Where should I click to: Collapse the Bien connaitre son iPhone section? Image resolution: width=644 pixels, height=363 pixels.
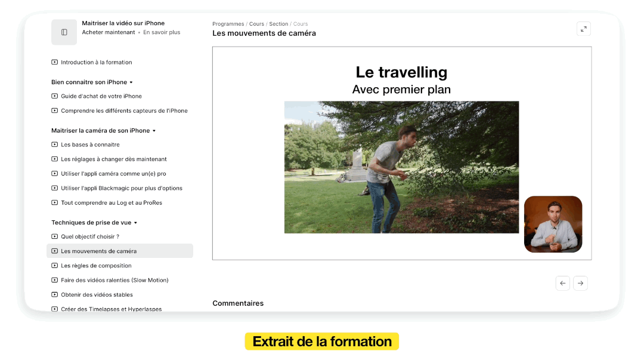coord(131,82)
